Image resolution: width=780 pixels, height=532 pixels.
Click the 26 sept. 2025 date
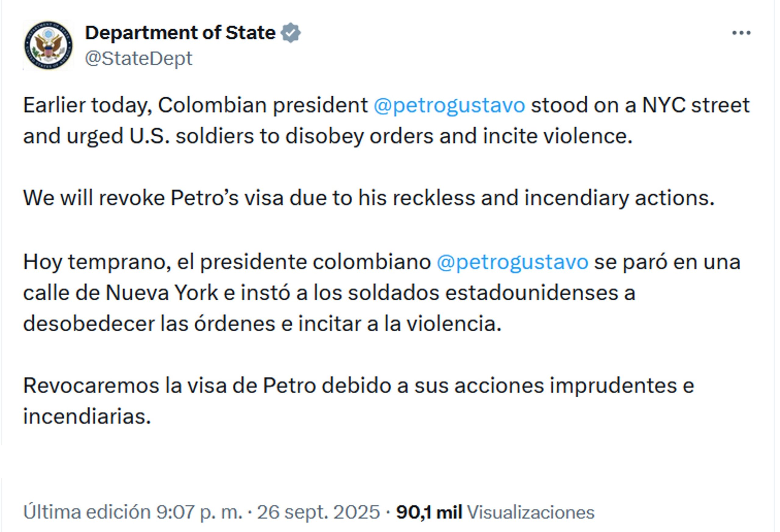(x=318, y=512)
